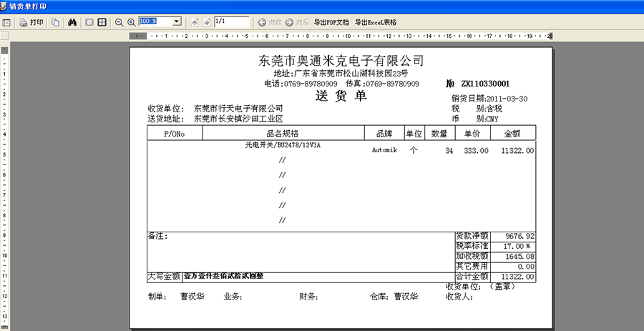
Task: Click company title 东莞市奥通米克电子有限公司
Action: coord(341,61)
